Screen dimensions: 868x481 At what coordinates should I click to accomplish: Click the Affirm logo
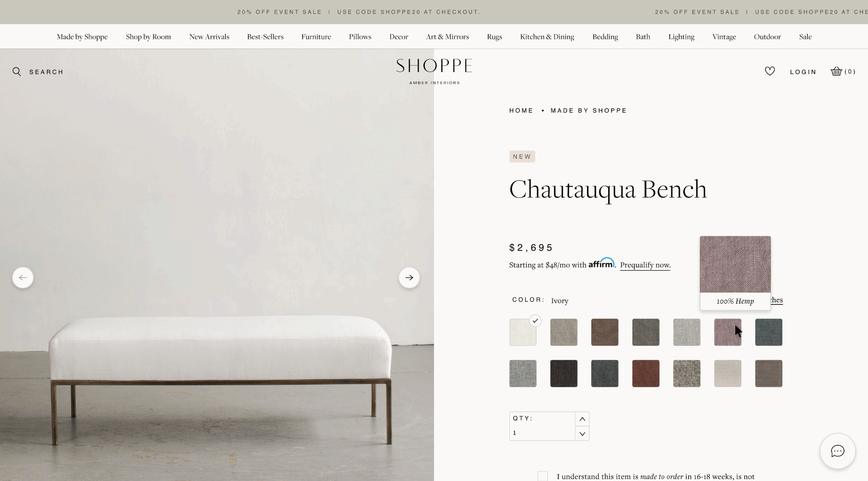tap(601, 263)
